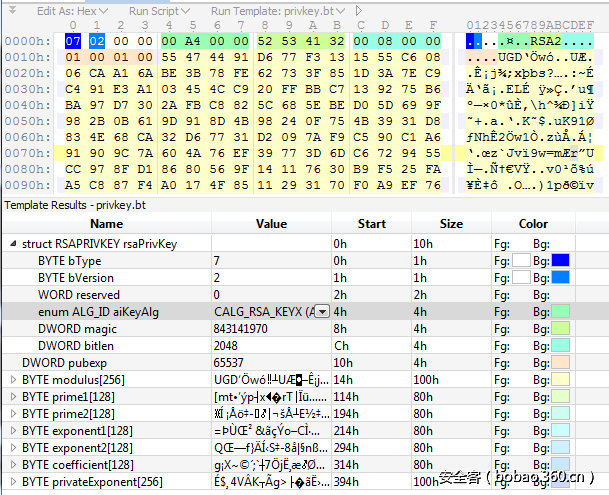Sort by the Name column header
Image resolution: width=609 pixels, height=495 pixels.
pos(106,224)
